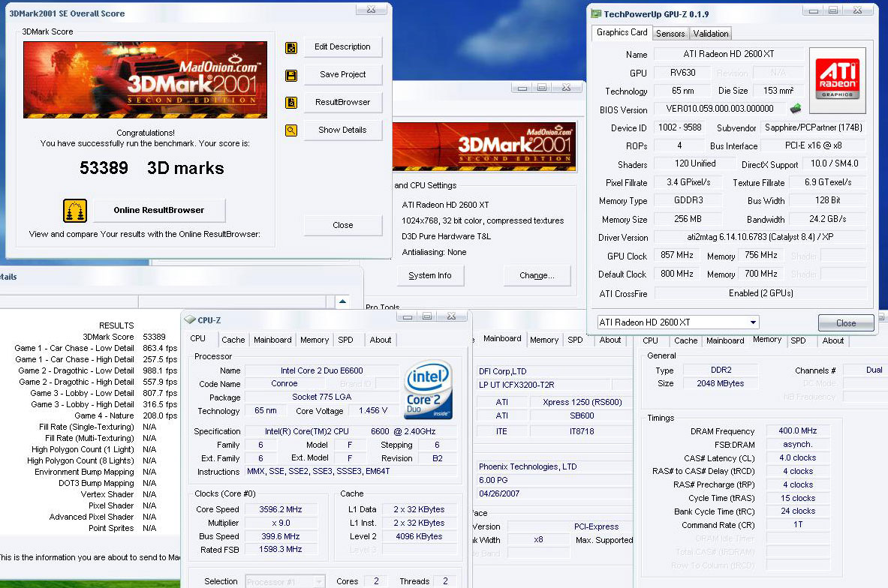Image resolution: width=888 pixels, height=588 pixels.
Task: Click the 3DMark2001 banner in score dialog
Action: [x=145, y=79]
